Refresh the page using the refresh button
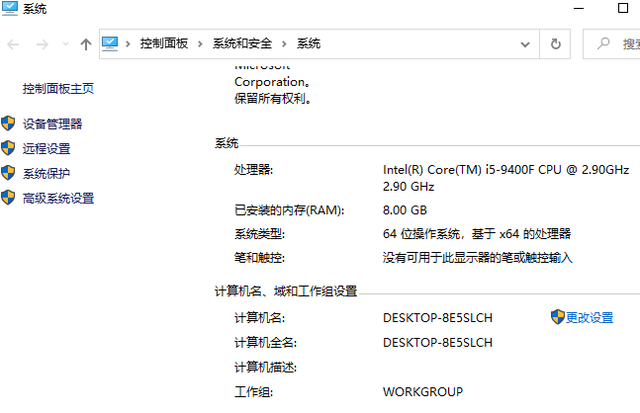 tap(555, 44)
